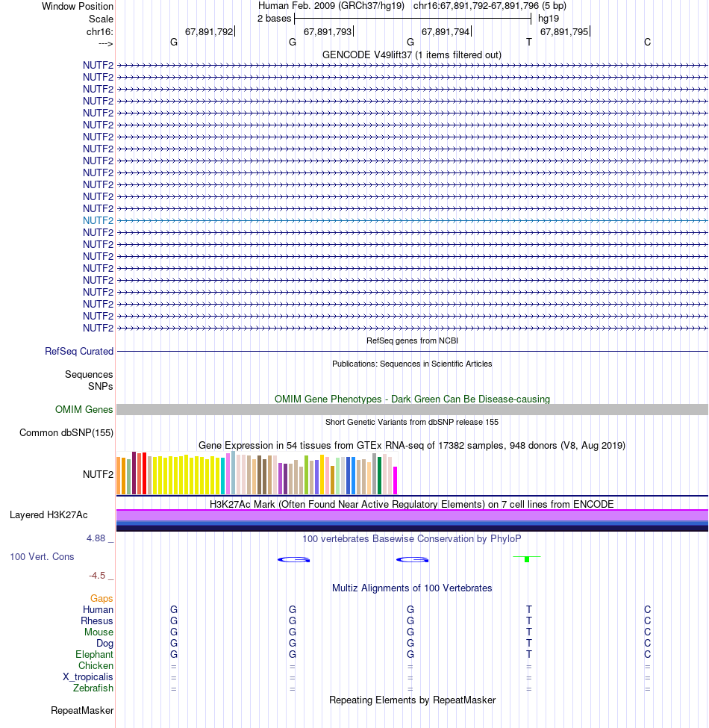This screenshot has width=709, height=728.
Task: Click base C in the top sequence row
Action: (x=647, y=43)
